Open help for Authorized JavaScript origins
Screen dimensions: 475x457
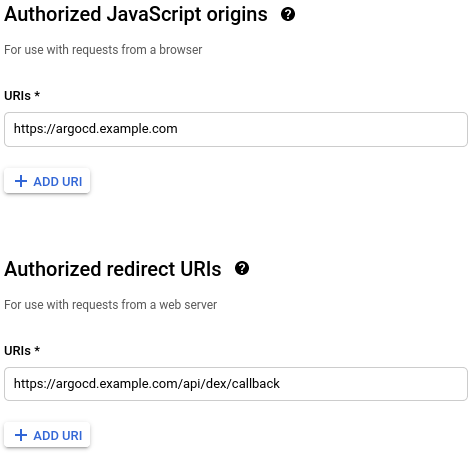(x=288, y=14)
